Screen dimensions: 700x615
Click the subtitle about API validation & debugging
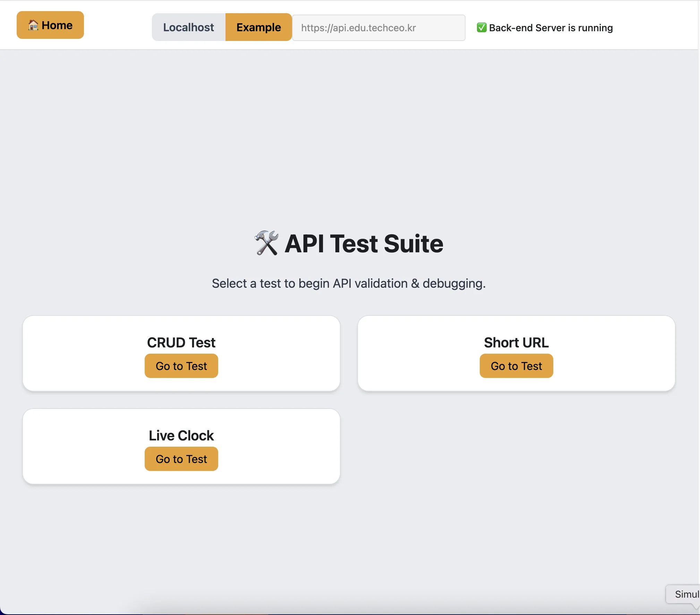(x=349, y=283)
